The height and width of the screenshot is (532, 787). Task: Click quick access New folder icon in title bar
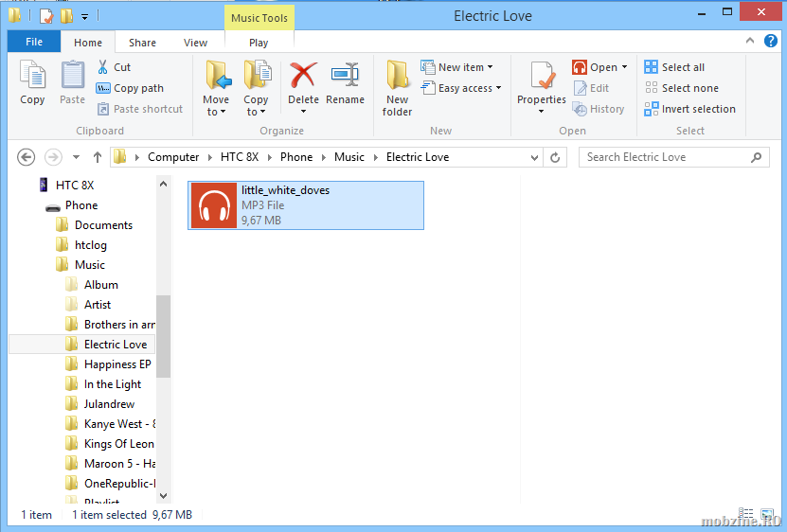66,16
